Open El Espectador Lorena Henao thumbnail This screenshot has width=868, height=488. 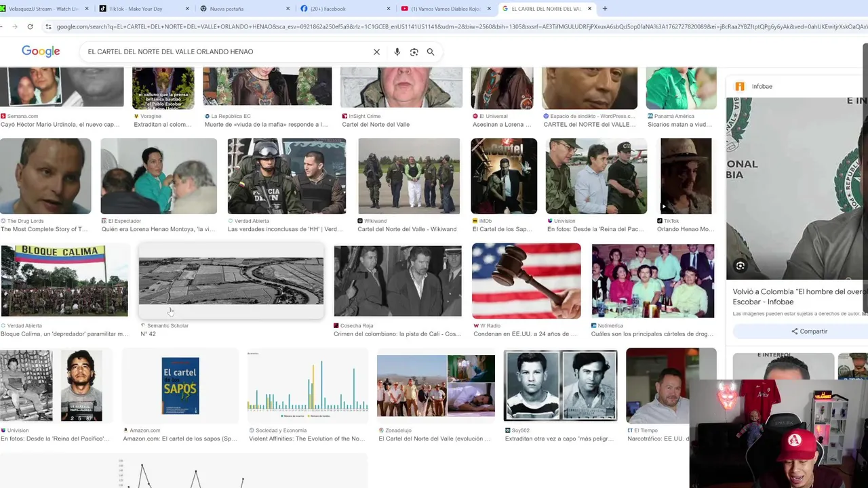click(159, 176)
